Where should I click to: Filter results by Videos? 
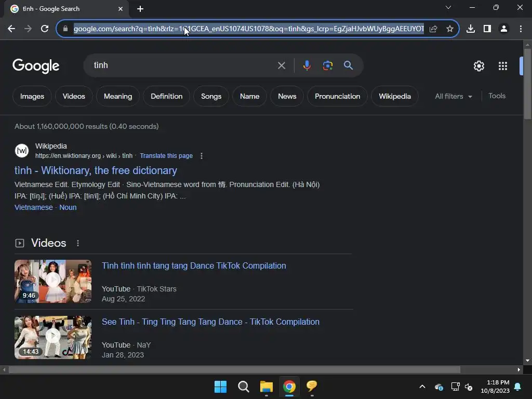pos(74,96)
